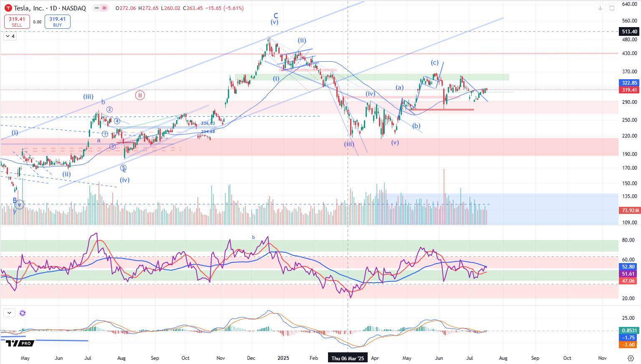Click the RSI 52.80 blue value label
This screenshot has height=364, width=641.
click(628, 267)
